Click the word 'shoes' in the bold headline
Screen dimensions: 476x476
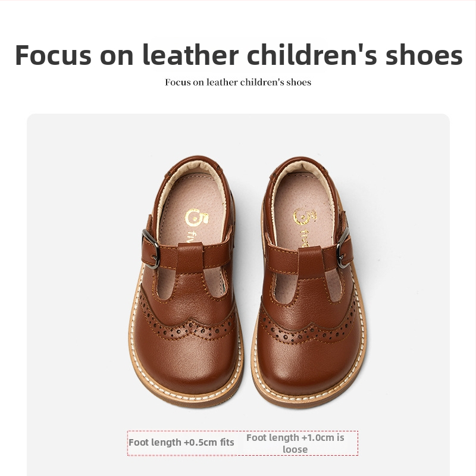click(x=424, y=55)
